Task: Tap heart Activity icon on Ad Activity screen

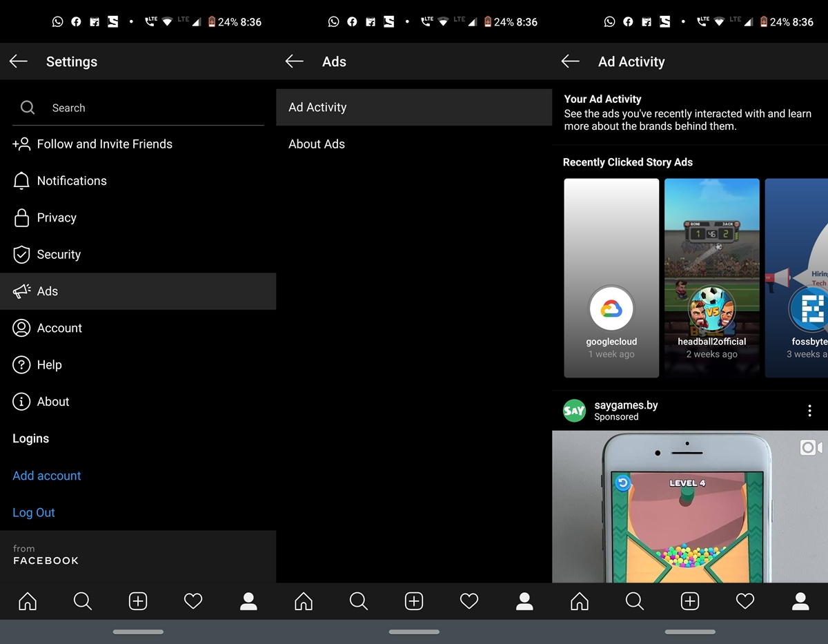Action: coord(745,601)
